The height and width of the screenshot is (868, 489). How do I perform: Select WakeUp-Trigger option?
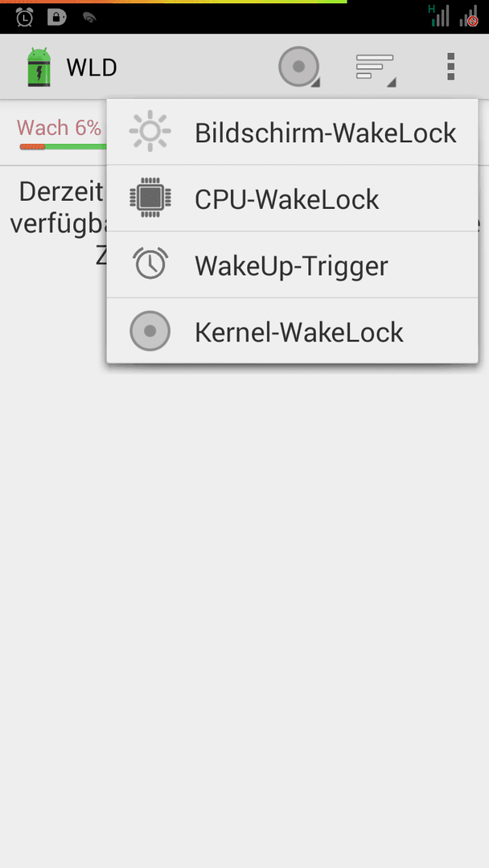coord(293,264)
